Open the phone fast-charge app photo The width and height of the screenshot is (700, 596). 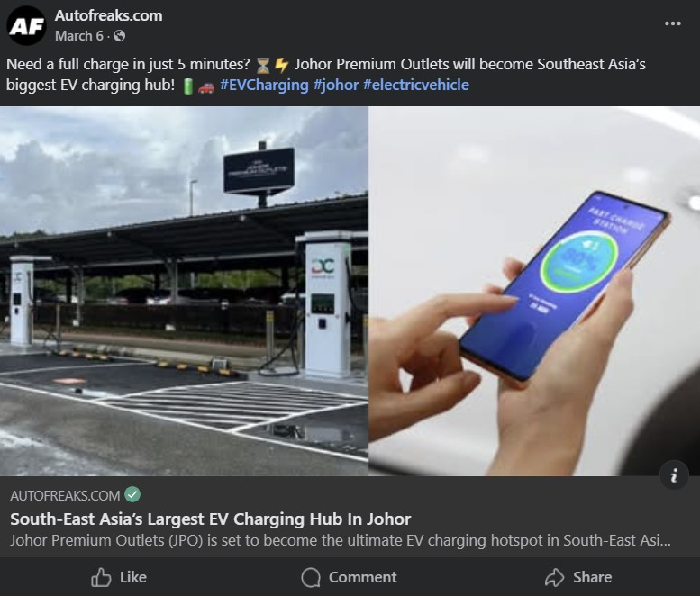(x=534, y=291)
